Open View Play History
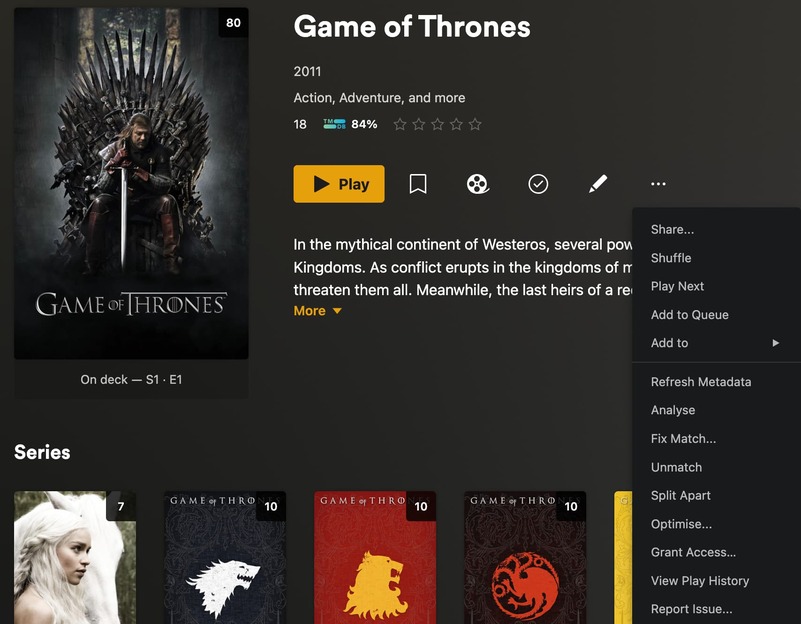The width and height of the screenshot is (801, 624). 716,581
